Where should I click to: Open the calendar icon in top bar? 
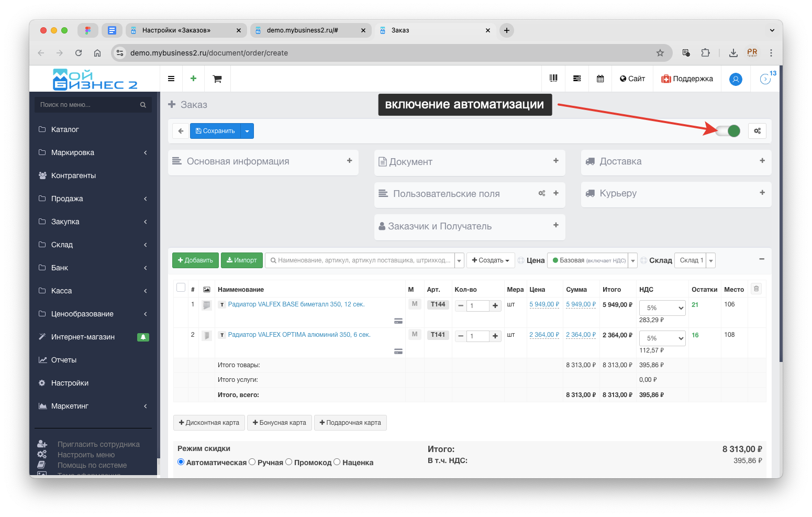click(x=600, y=79)
